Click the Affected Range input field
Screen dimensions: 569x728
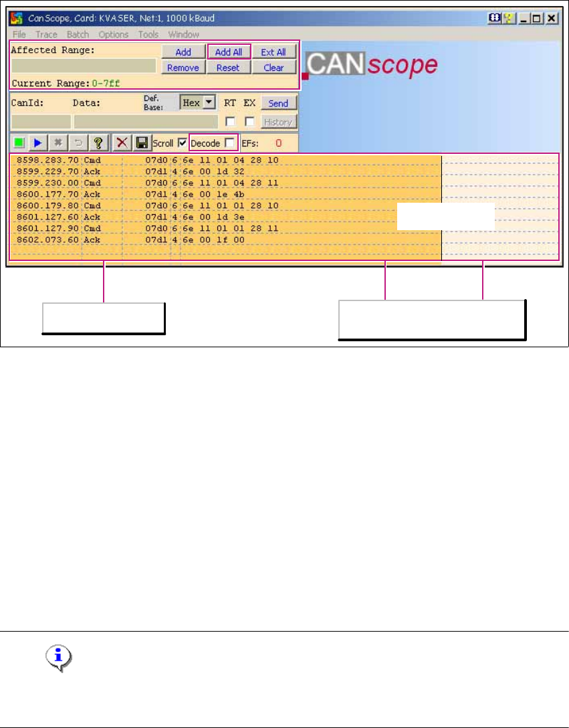(x=84, y=66)
